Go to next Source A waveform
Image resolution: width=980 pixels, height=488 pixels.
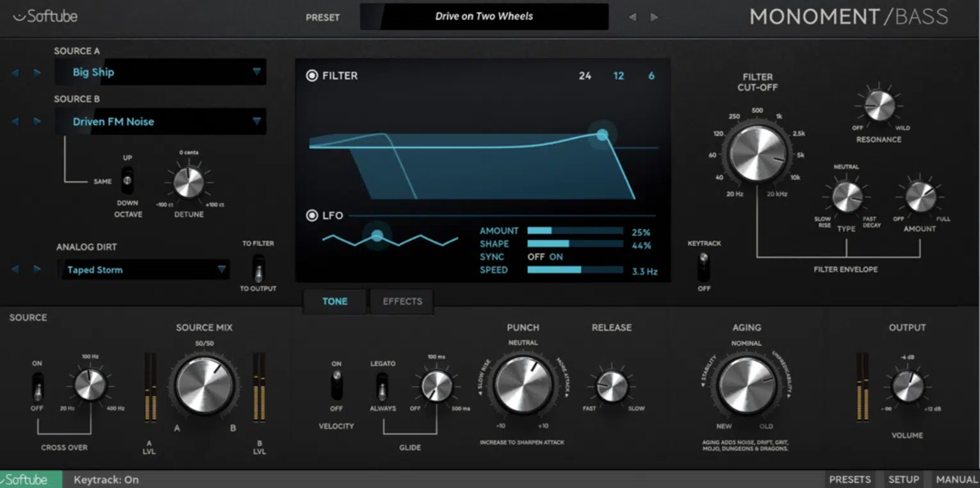[x=37, y=73]
